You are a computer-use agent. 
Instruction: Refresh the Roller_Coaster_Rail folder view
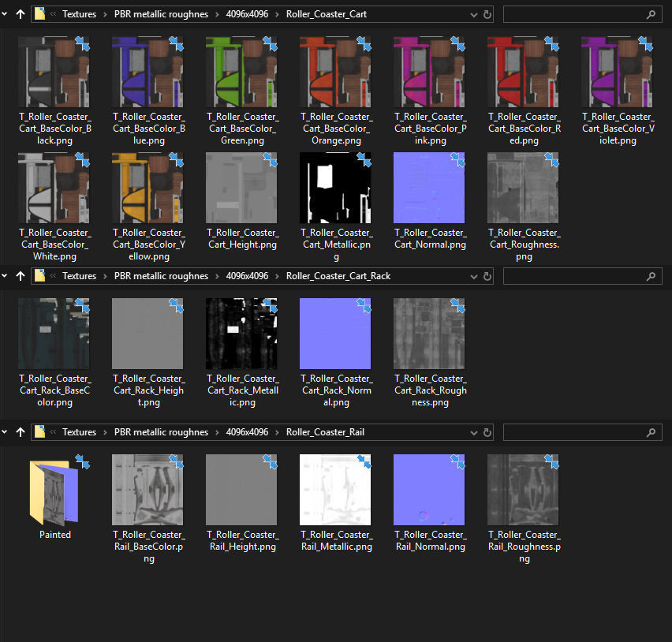(487, 432)
